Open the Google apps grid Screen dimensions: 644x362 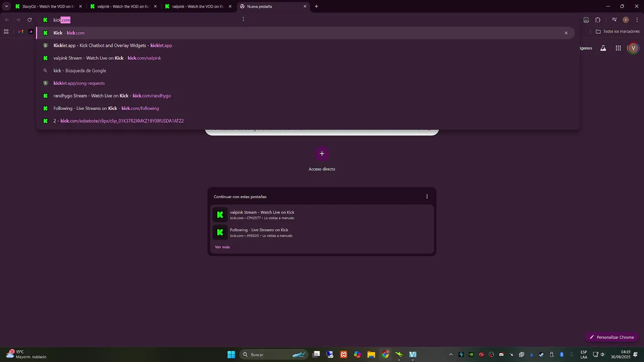pyautogui.click(x=618, y=48)
